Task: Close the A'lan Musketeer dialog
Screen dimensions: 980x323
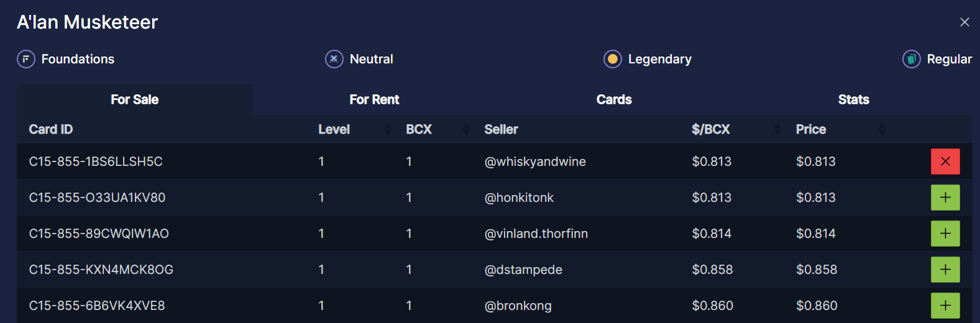Action: (964, 22)
